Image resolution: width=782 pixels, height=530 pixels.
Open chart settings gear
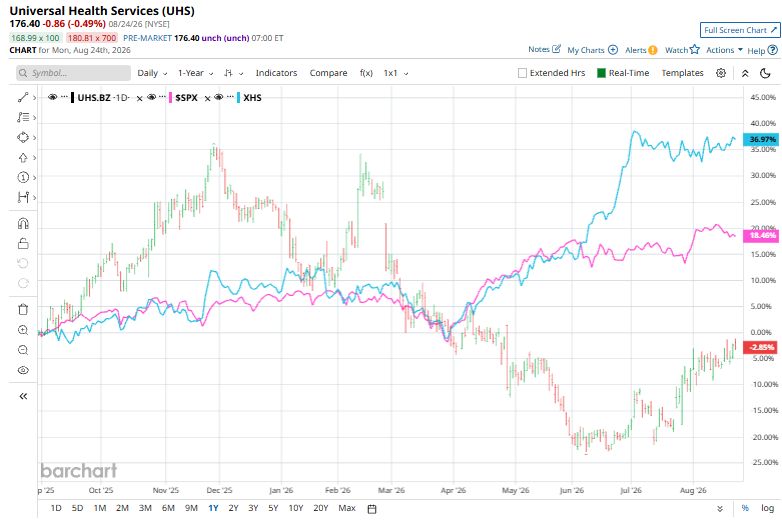[x=721, y=73]
